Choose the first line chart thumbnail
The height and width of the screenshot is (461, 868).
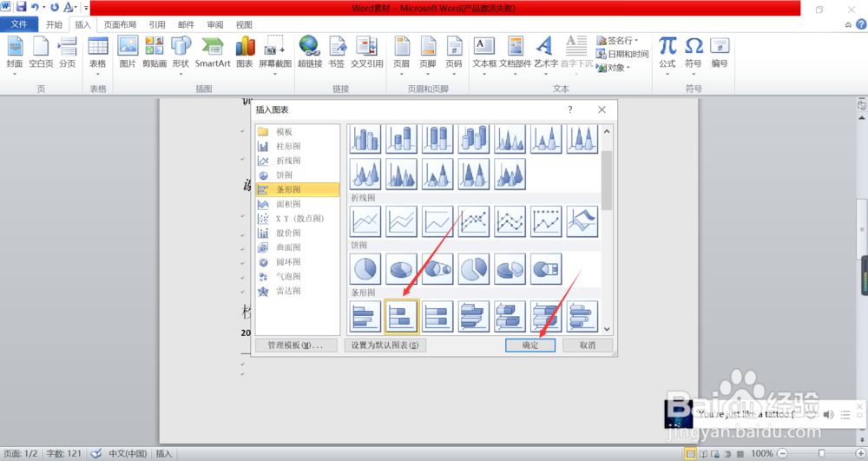pos(365,221)
